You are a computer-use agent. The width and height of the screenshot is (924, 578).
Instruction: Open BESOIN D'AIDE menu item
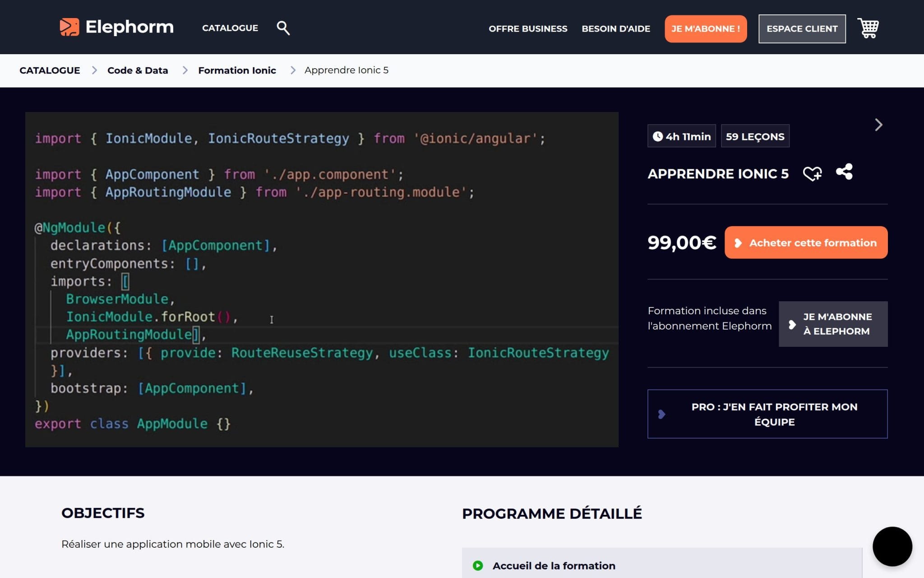[x=616, y=29]
